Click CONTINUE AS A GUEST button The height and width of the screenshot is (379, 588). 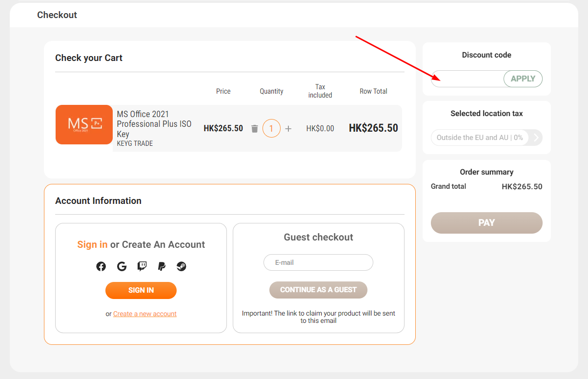coord(318,290)
